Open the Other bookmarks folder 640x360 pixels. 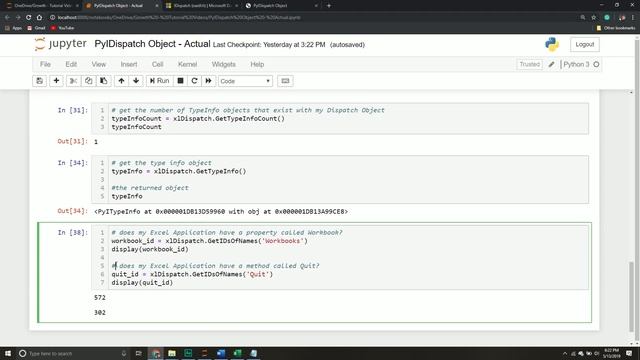click(x=616, y=28)
